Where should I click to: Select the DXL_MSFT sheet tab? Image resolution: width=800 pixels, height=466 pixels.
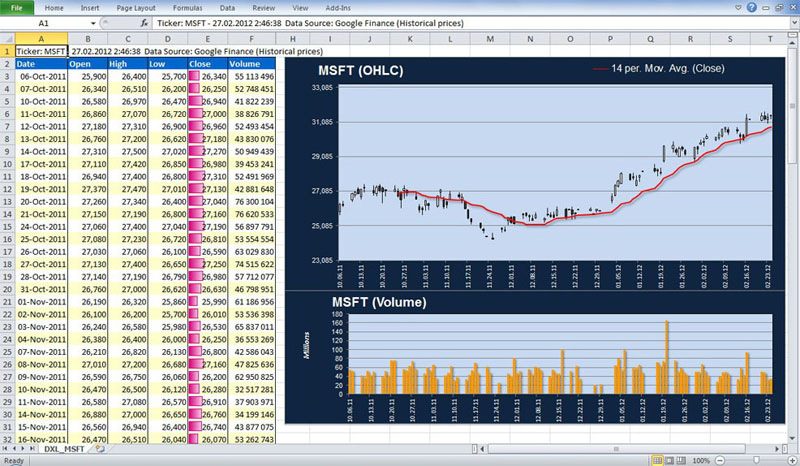(x=66, y=451)
